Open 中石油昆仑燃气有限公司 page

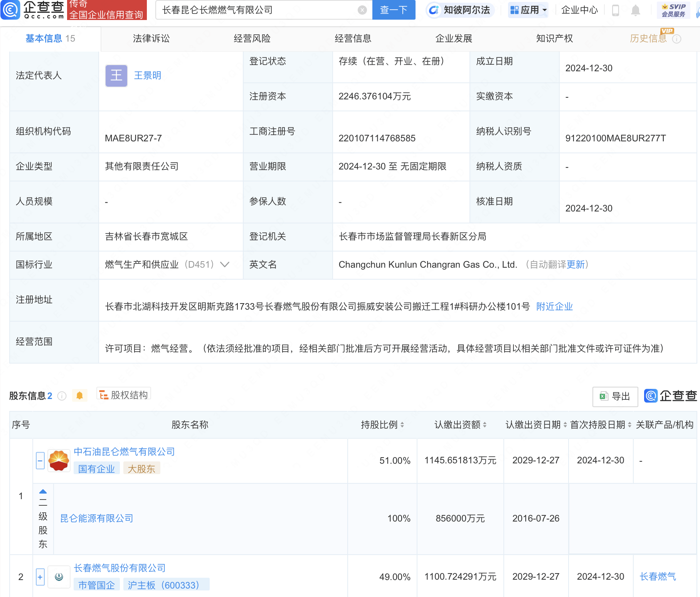tap(124, 452)
